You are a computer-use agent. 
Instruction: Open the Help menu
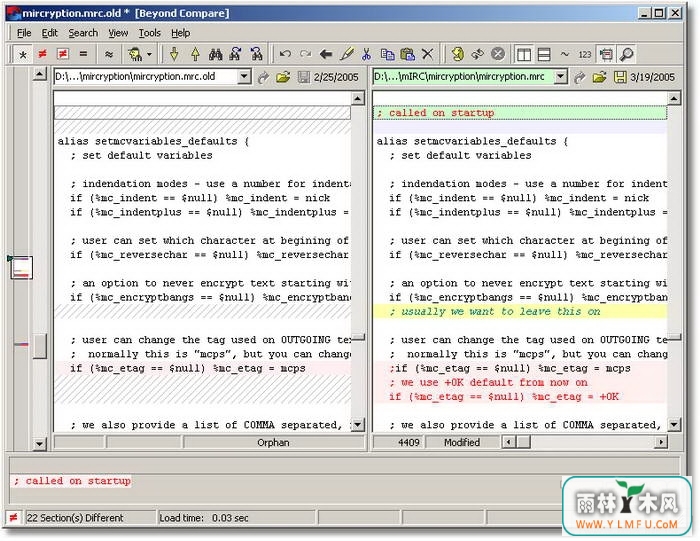pyautogui.click(x=180, y=33)
